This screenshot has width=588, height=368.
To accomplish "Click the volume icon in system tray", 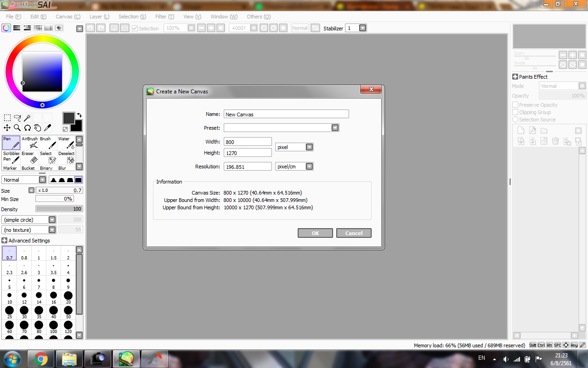I will coord(506,359).
